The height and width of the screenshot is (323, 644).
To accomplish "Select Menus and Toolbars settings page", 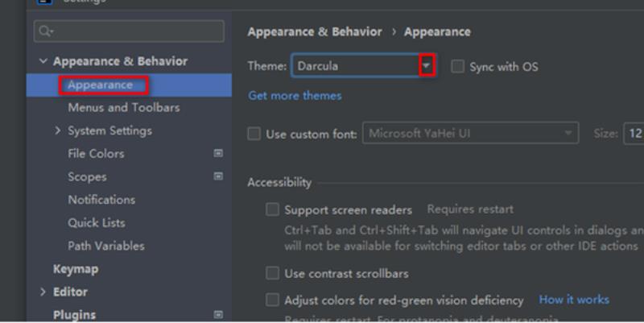I will pos(124,108).
